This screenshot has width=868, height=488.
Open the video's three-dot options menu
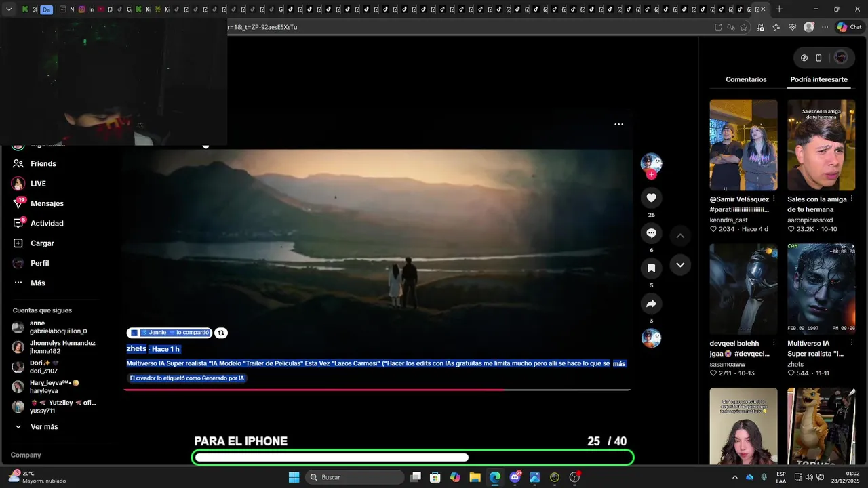(618, 124)
